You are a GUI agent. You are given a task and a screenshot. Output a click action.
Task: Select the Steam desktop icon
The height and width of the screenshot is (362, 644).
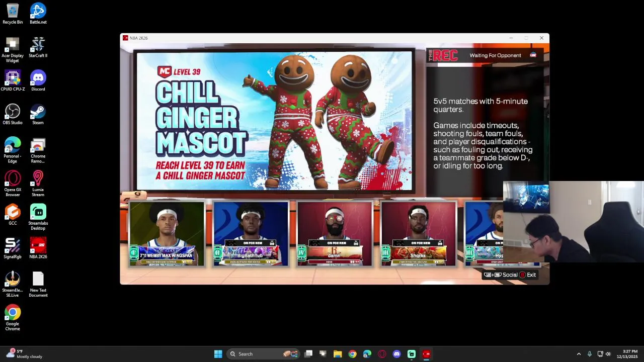click(x=38, y=114)
